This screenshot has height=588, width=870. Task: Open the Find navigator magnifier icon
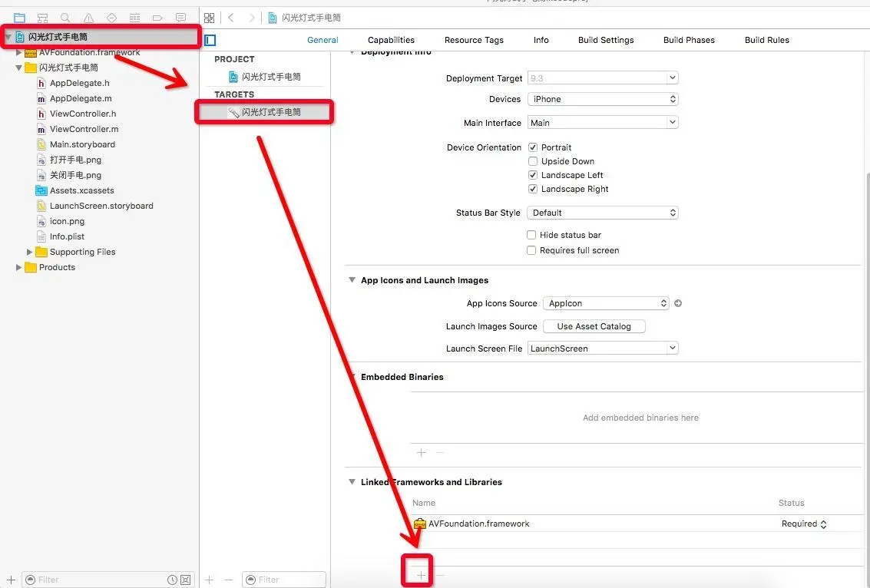tap(65, 18)
